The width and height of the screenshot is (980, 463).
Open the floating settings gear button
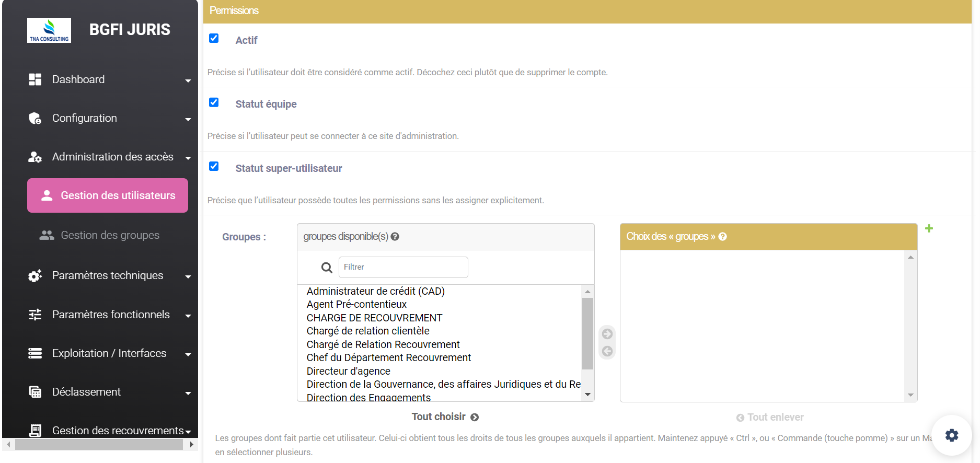951,435
